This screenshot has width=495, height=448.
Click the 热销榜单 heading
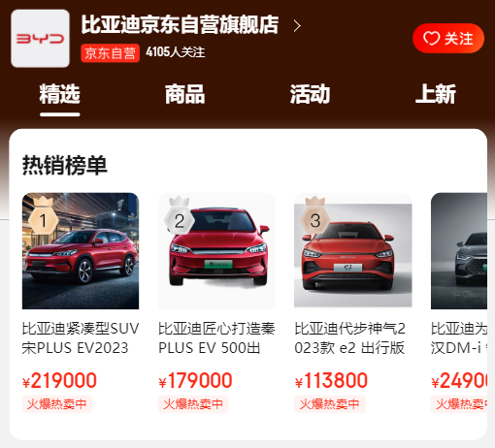click(64, 165)
